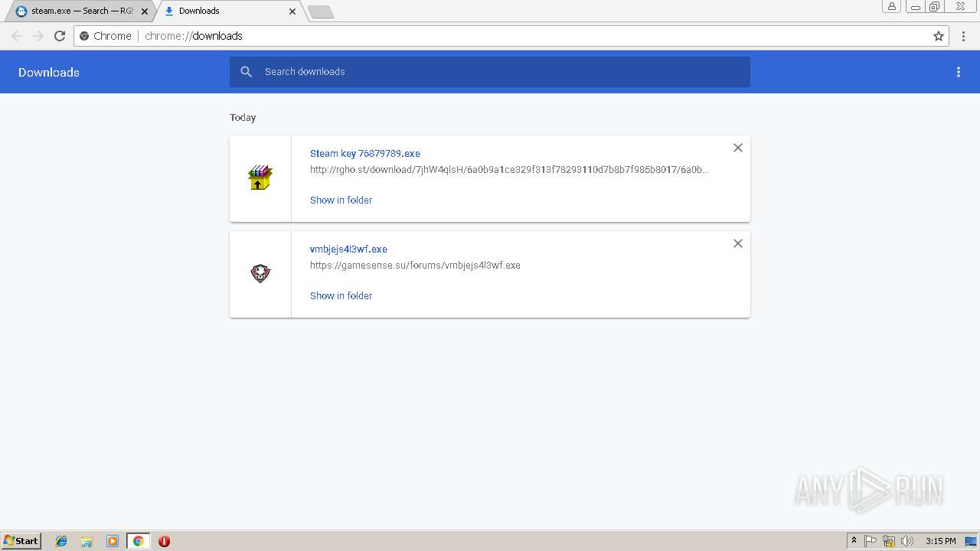Viewport: 980px width, 551px height.
Task: Open Windows Media Player from the taskbar
Action: [113, 541]
